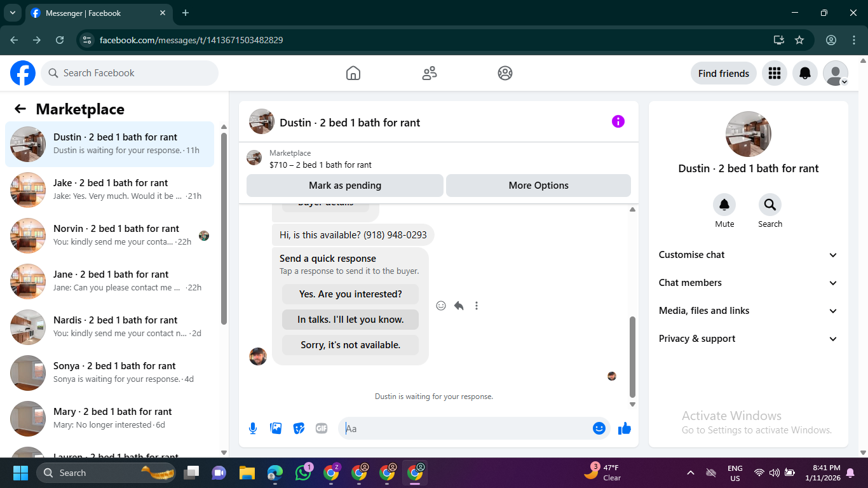Click the Mark as pending button
The image size is (868, 488).
[345, 186]
